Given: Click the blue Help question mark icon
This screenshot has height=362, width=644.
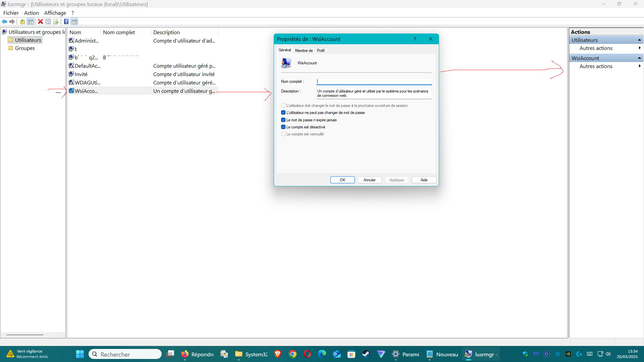Looking at the screenshot, I should [x=66, y=22].
